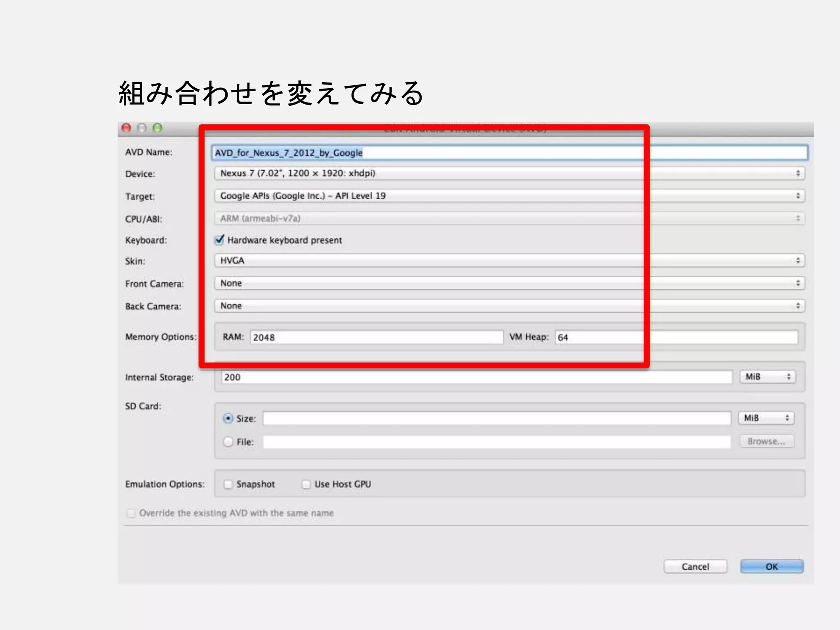Open the Device dropdown showing Nexus 7
The image size is (840, 630).
(509, 173)
